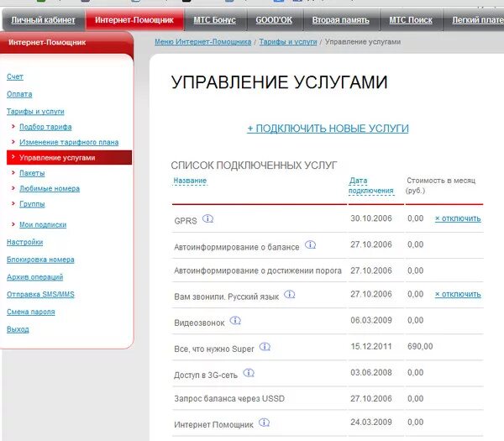Image resolution: width=504 pixels, height=441 pixels.
Task: Click Меню Интернет-Помощника breadcrumb link
Action: click(x=202, y=42)
